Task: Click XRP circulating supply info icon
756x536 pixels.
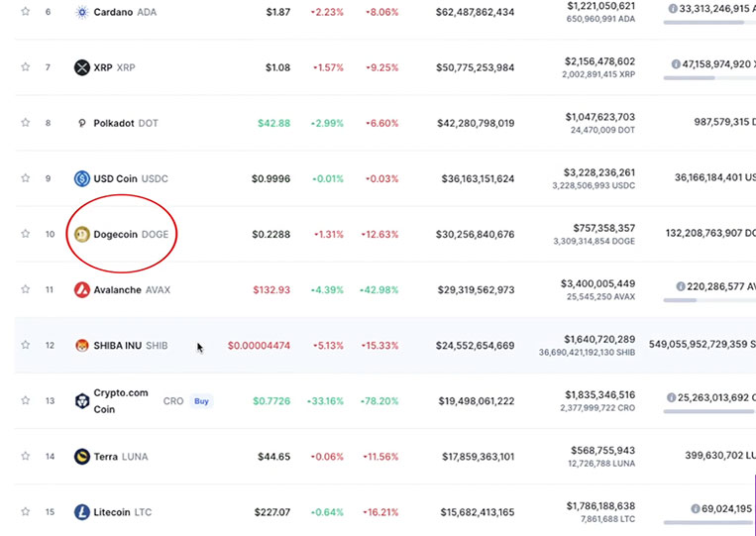Action: pos(676,64)
